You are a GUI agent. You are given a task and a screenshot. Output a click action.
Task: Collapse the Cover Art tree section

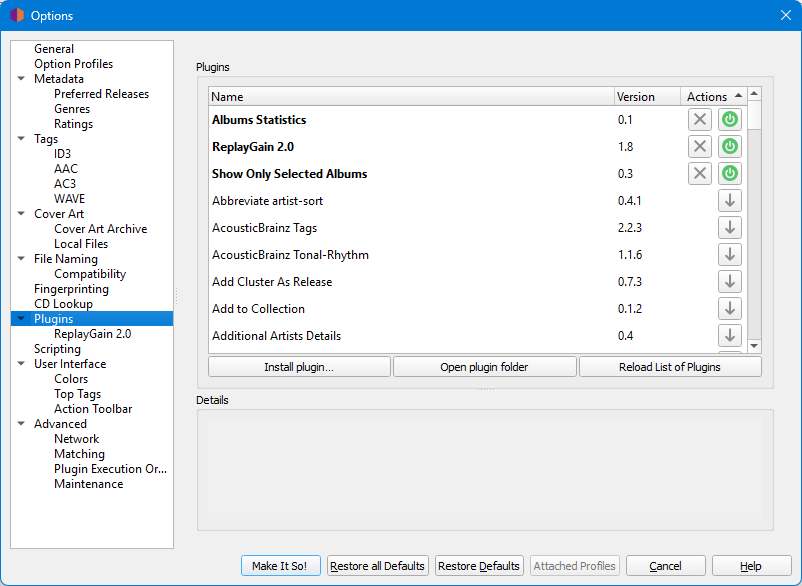tap(21, 214)
